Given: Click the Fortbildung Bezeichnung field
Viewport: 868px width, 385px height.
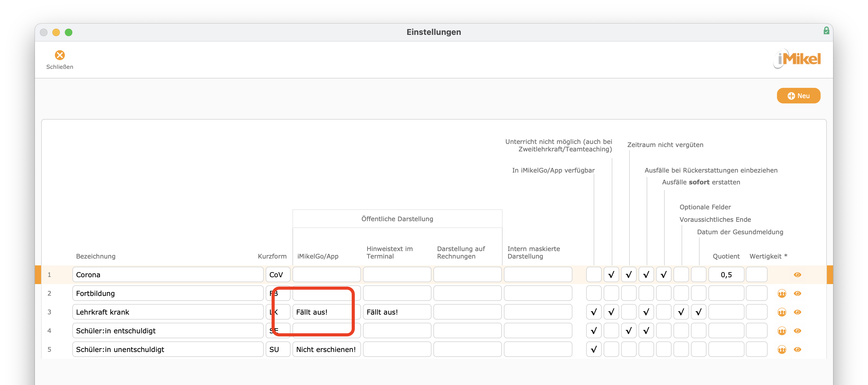Looking at the screenshot, I should pyautogui.click(x=168, y=293).
